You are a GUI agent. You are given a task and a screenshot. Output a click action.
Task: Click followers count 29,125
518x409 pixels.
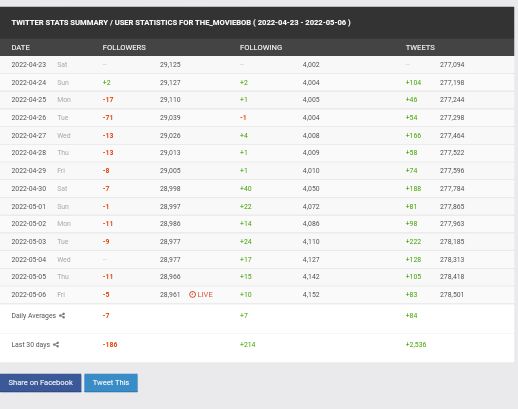pos(170,65)
